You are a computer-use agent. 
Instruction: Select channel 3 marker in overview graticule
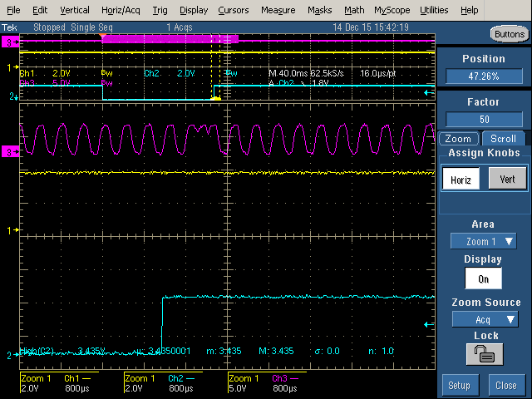[x=10, y=42]
